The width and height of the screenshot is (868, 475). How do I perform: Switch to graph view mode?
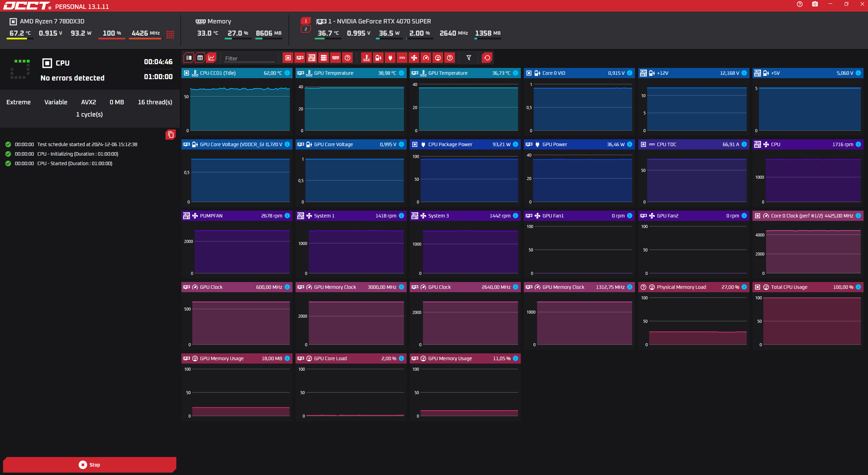pyautogui.click(x=211, y=58)
